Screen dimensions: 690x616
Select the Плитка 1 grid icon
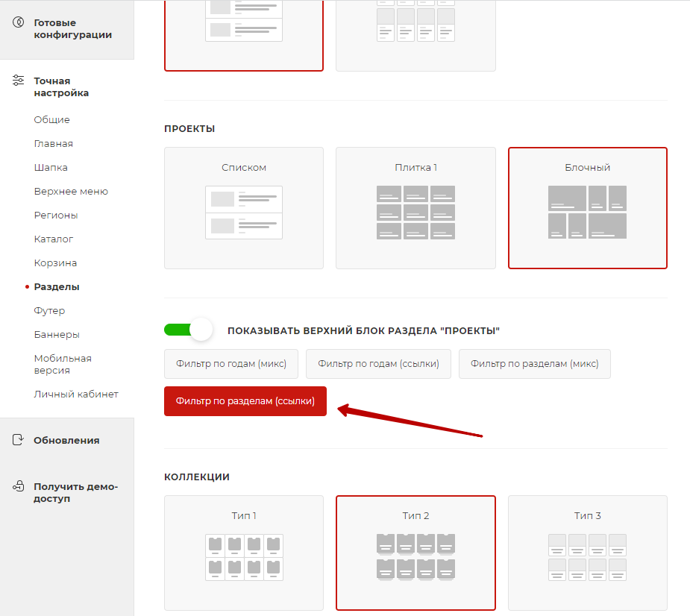(415, 213)
